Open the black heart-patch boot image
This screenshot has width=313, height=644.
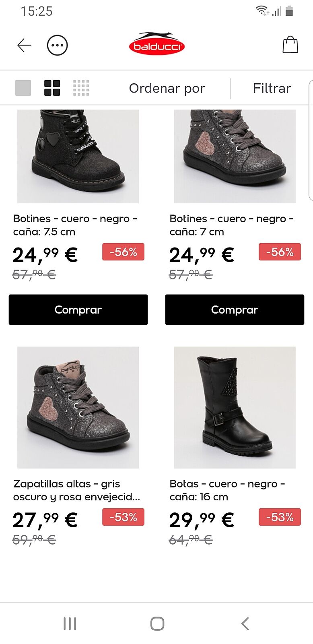tap(78, 156)
